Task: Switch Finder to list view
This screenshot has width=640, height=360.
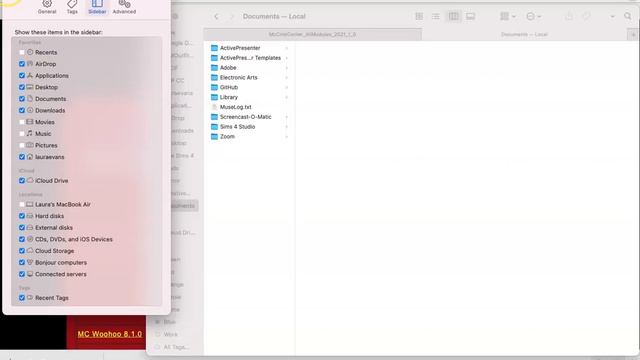Action: [x=436, y=16]
